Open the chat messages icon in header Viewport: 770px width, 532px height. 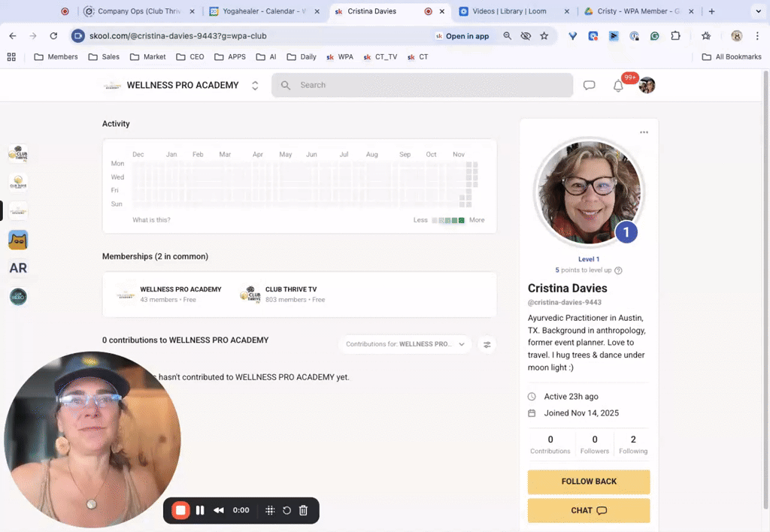(x=589, y=86)
